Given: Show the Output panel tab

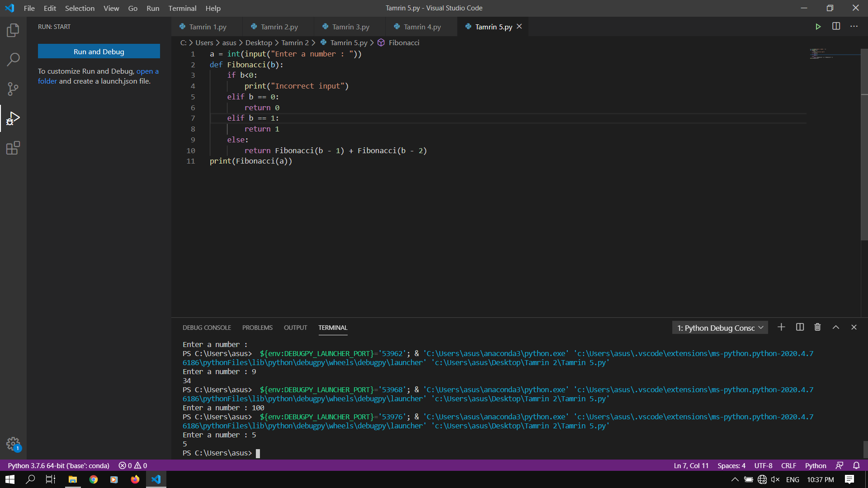Looking at the screenshot, I should coord(295,328).
